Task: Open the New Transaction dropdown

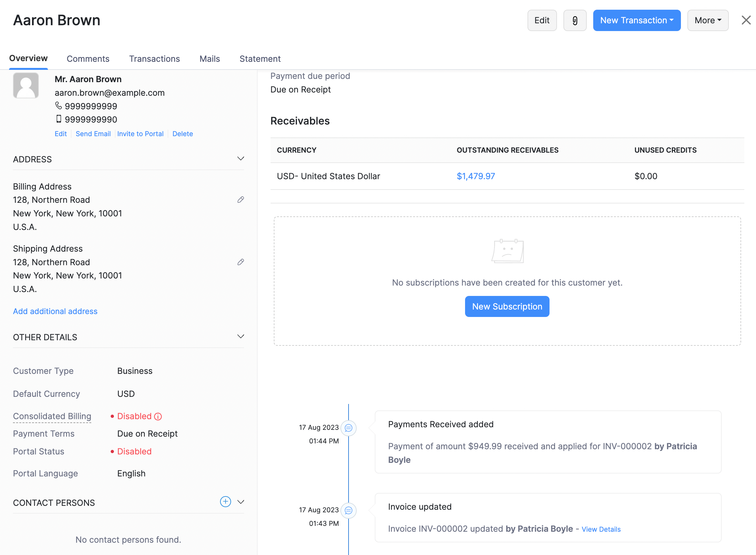Action: click(x=636, y=20)
